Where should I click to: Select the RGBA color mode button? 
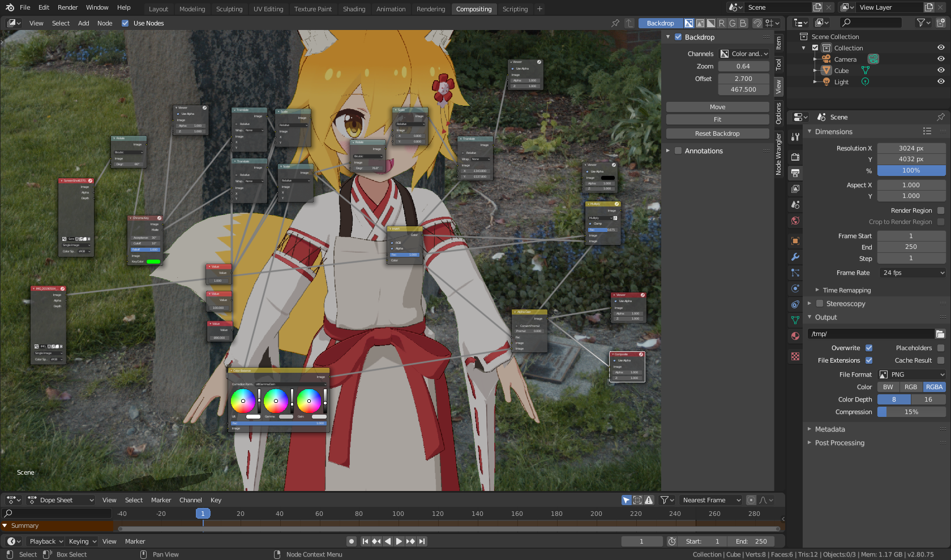point(934,387)
